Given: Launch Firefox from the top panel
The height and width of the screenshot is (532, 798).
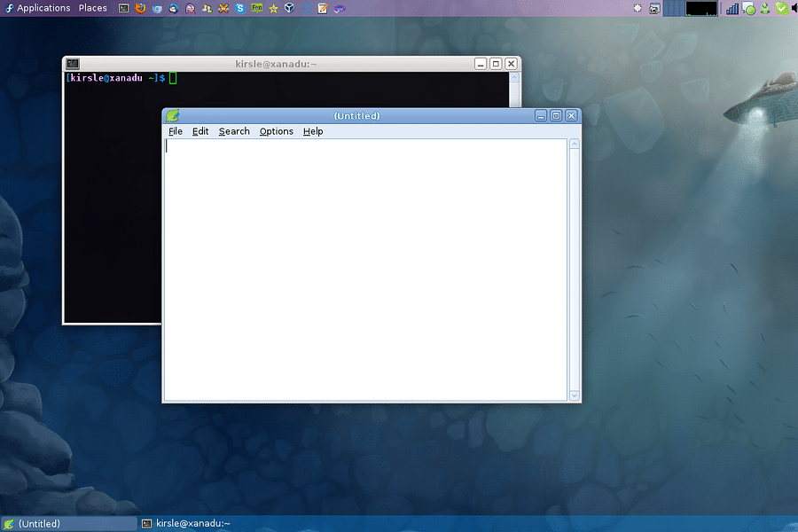Looking at the screenshot, I should 142,8.
